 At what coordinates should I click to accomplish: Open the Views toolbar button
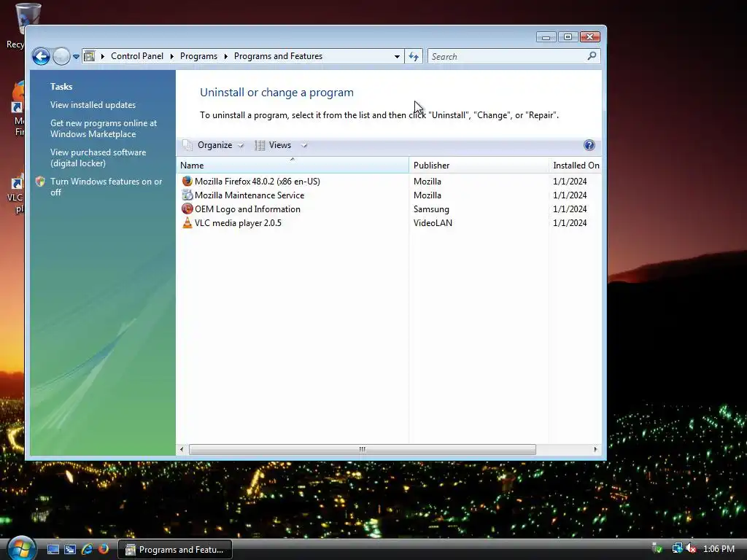(x=274, y=145)
